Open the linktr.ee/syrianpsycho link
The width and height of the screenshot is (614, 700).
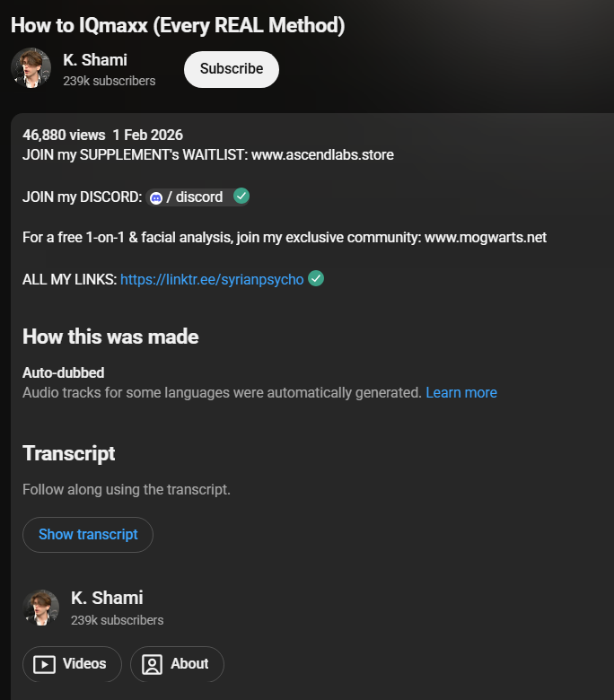pos(212,279)
